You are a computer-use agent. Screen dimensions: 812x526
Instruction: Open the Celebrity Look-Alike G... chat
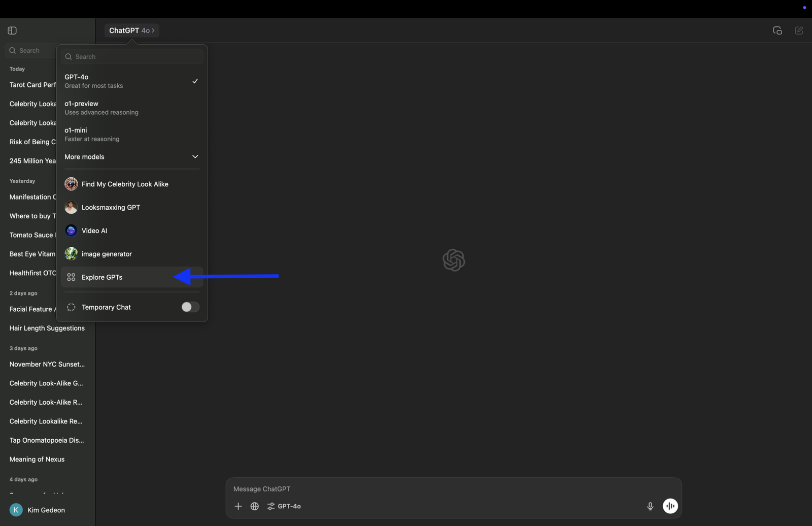point(47,383)
